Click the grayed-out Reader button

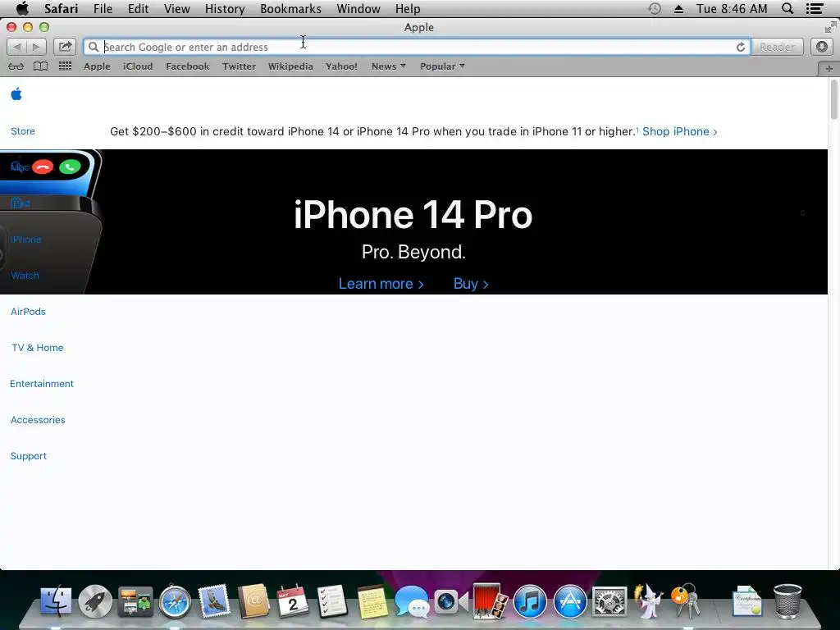pos(777,47)
